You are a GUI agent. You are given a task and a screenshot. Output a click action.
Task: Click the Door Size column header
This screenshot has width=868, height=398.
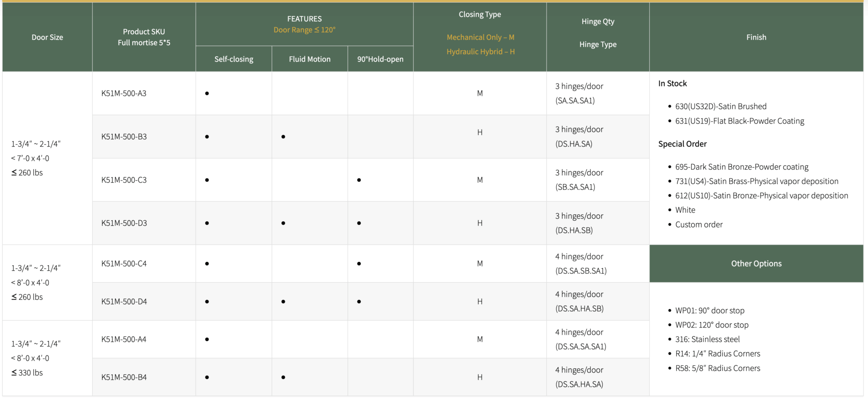(x=47, y=37)
